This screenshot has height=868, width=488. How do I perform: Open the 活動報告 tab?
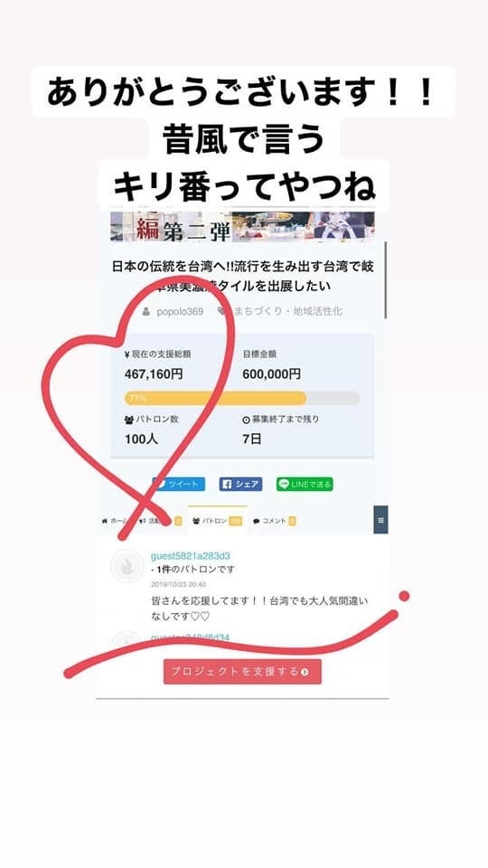(160, 521)
